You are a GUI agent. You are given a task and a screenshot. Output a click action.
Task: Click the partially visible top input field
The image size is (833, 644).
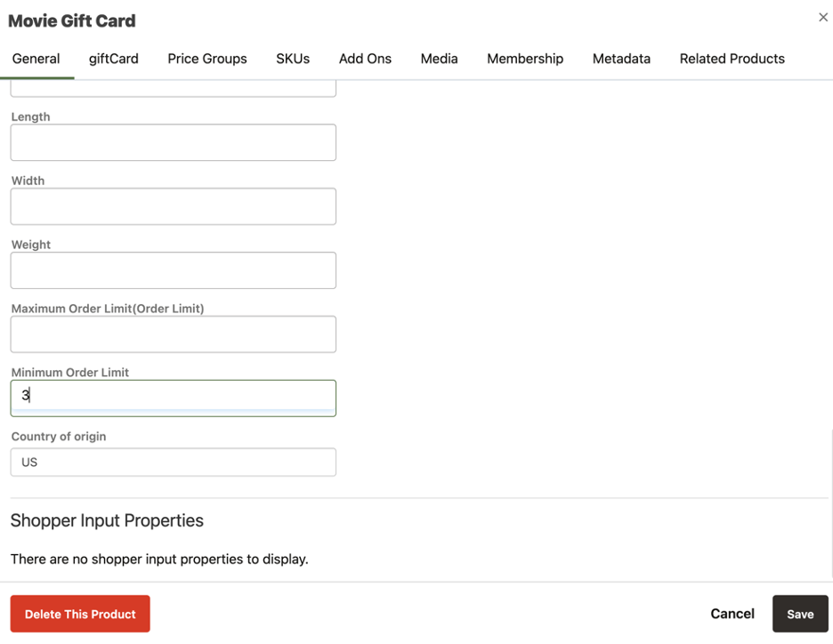coord(174,89)
